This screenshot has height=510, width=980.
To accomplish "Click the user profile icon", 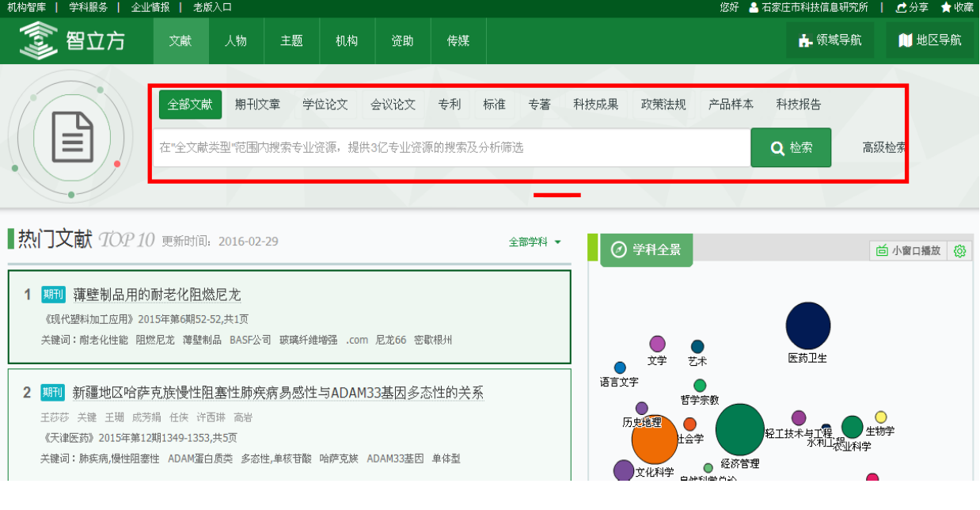I will pos(754,7).
